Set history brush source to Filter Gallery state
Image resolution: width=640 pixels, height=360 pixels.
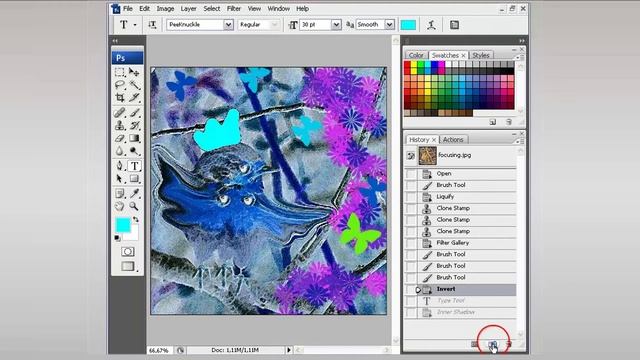click(x=411, y=243)
